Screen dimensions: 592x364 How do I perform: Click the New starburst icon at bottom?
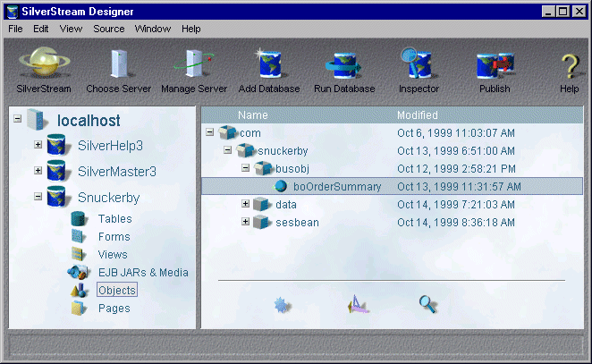click(282, 305)
